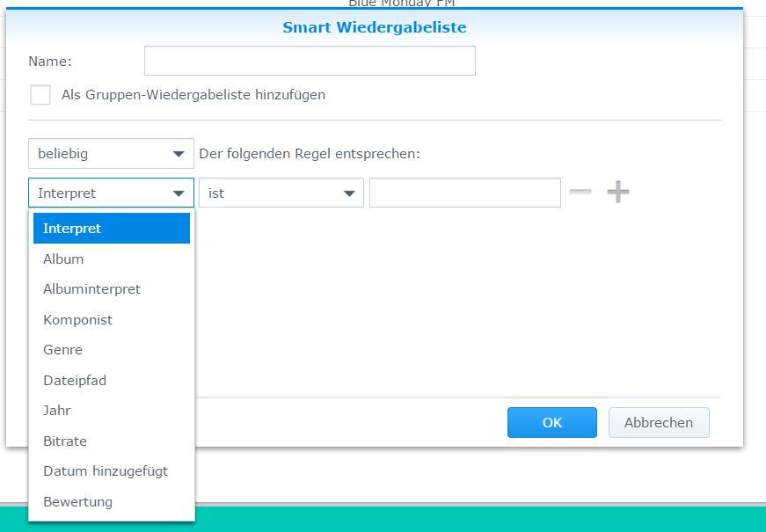Image resolution: width=766 pixels, height=532 pixels.
Task: Focus the Name input field
Action: tap(310, 61)
